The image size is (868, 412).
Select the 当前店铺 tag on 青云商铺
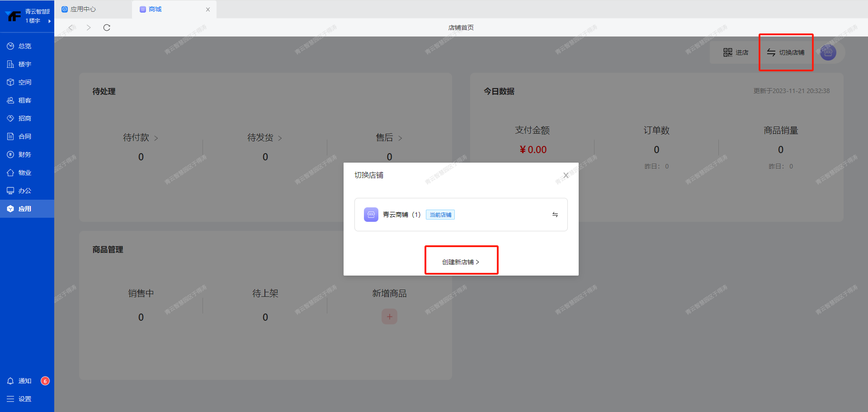[x=440, y=215]
